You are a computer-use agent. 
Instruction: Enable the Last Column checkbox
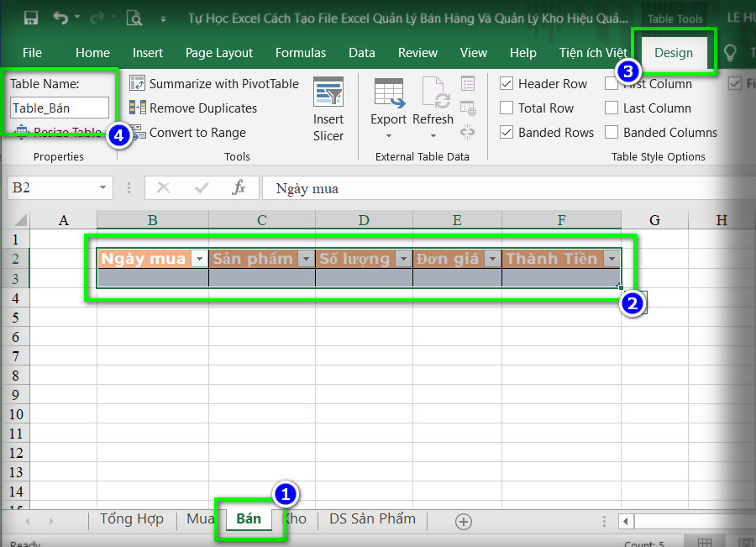612,108
